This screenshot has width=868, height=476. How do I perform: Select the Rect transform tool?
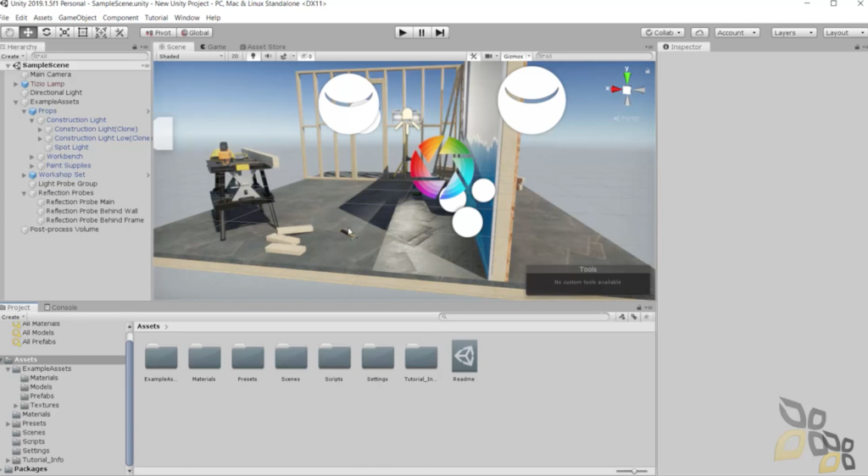tap(82, 33)
